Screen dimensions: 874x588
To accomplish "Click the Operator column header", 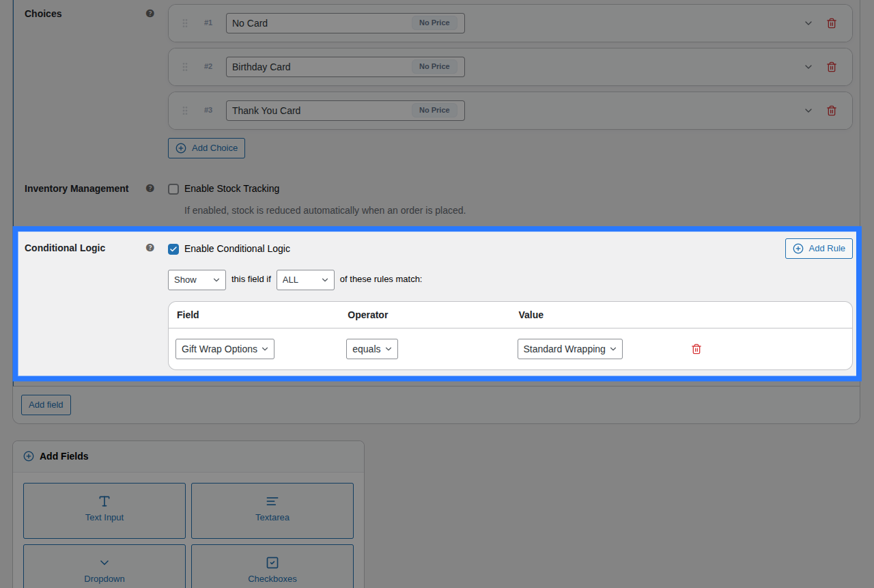I will [367, 315].
